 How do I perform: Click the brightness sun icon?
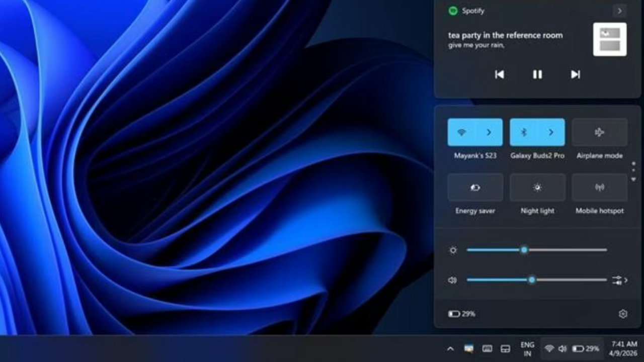pos(453,250)
